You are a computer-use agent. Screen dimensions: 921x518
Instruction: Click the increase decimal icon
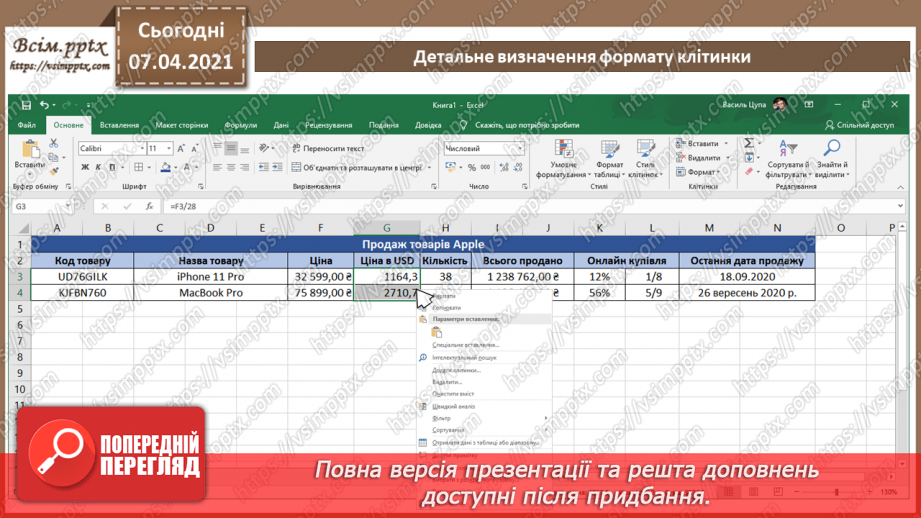pyautogui.click(x=504, y=167)
